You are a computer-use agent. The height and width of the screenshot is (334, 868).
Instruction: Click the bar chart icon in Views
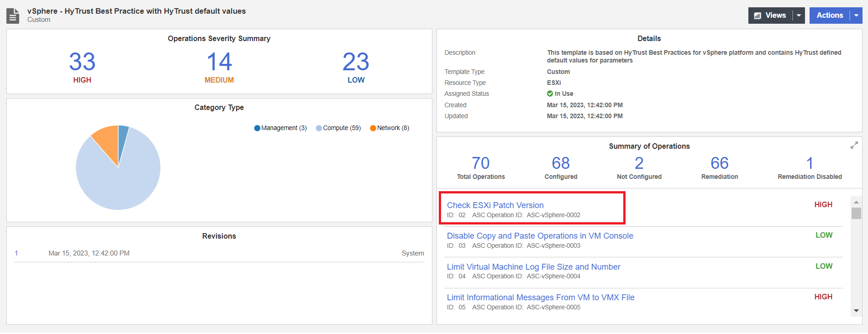(758, 16)
